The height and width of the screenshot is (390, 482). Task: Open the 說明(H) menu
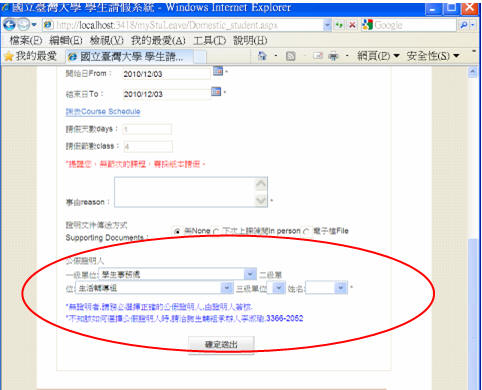(x=250, y=41)
